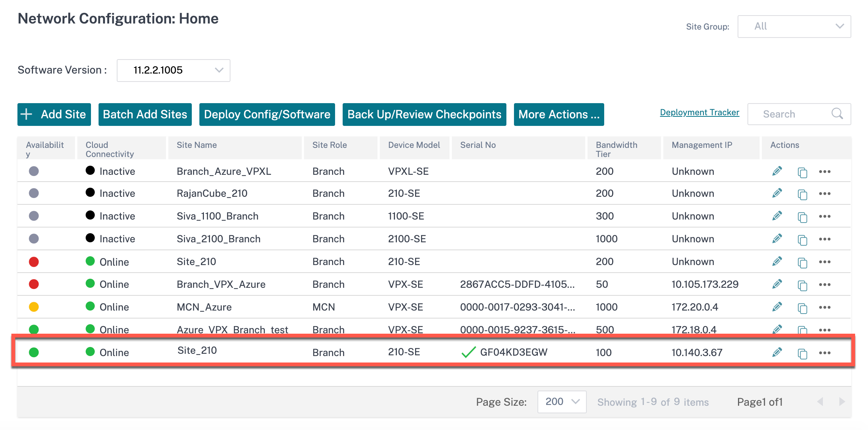The width and height of the screenshot is (868, 430).
Task: Open the More Actions menu
Action: point(559,114)
